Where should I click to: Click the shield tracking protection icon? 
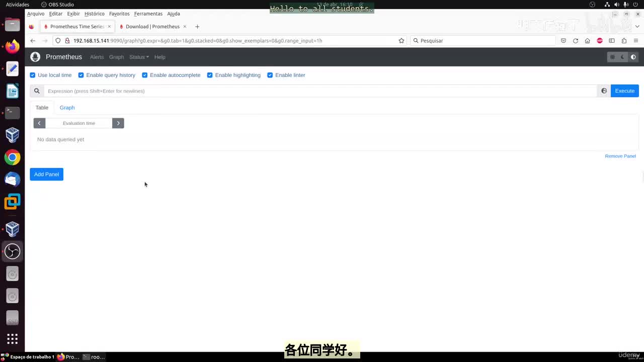pos(58,41)
